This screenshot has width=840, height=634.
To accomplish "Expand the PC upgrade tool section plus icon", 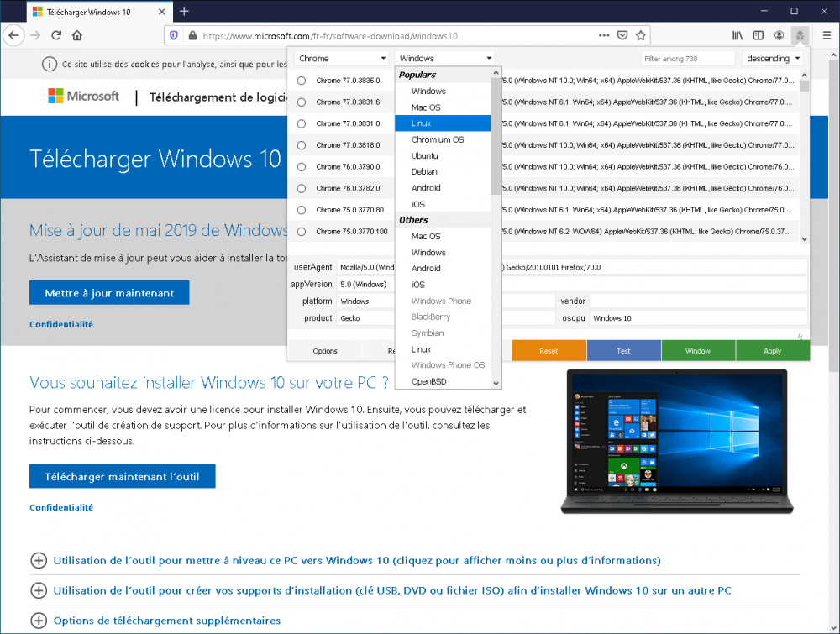I will pyautogui.click(x=39, y=561).
